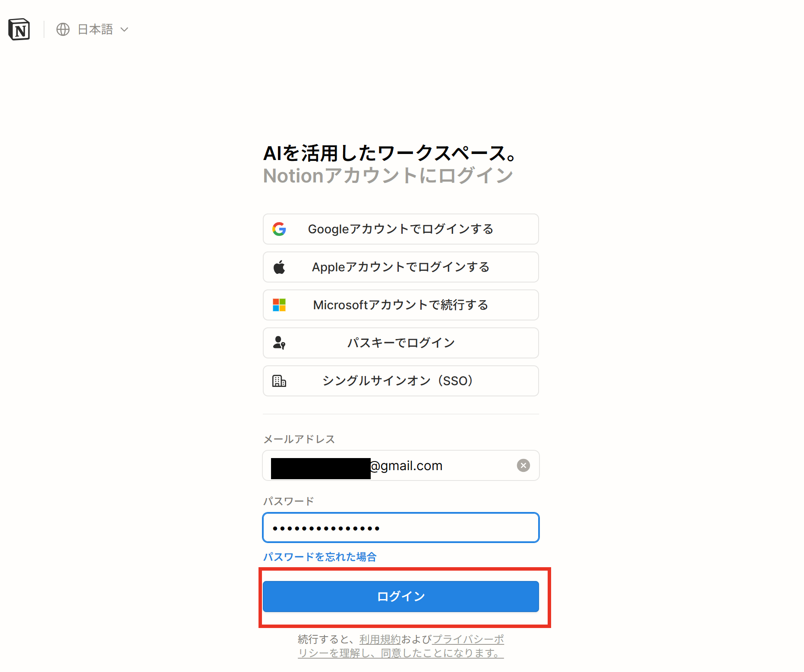
Task: Expand the chevron next to 日本語
Action: pyautogui.click(x=125, y=29)
